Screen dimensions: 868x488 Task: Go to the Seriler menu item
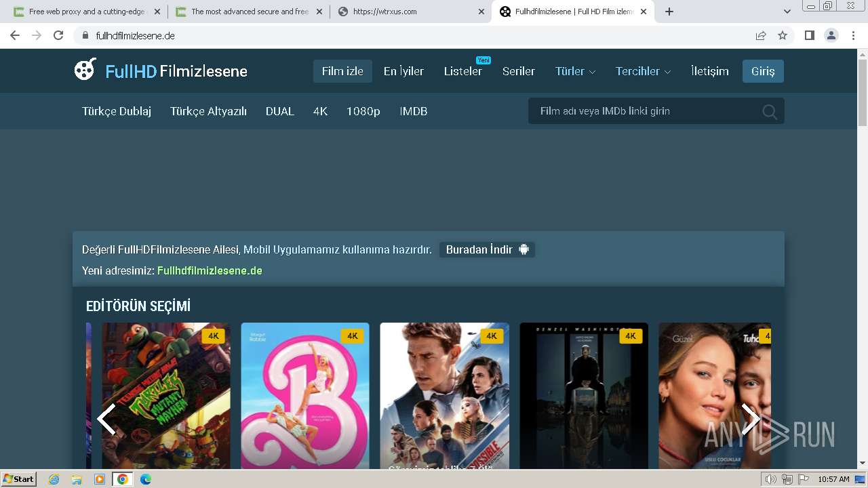point(519,71)
